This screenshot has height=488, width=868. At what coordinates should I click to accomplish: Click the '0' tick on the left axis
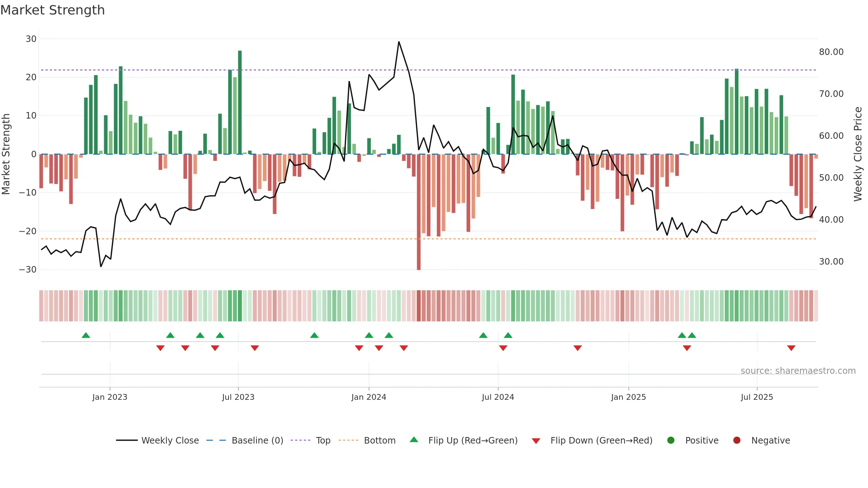tap(34, 154)
